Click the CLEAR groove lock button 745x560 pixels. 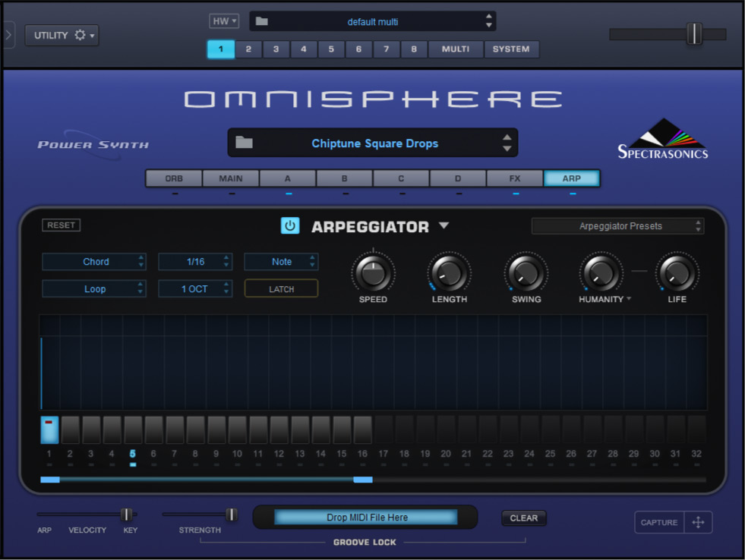point(523,518)
